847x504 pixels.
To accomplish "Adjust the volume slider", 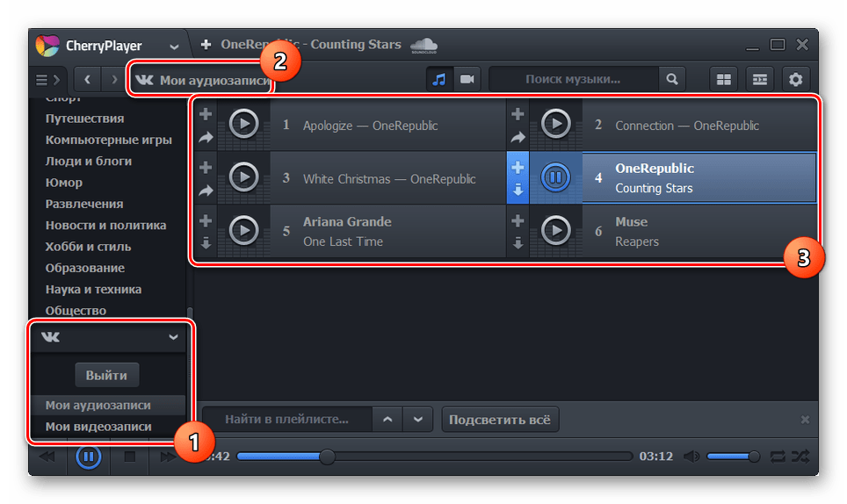I will (733, 457).
